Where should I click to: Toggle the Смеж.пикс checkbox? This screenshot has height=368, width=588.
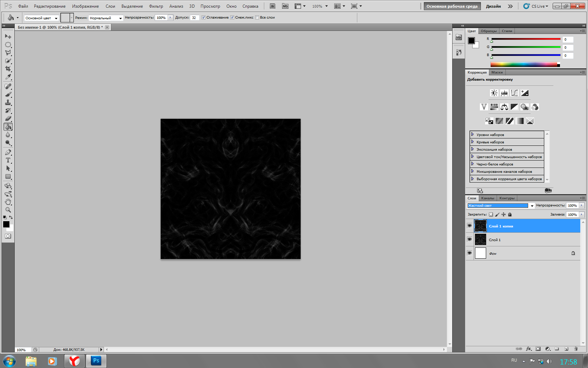point(232,18)
